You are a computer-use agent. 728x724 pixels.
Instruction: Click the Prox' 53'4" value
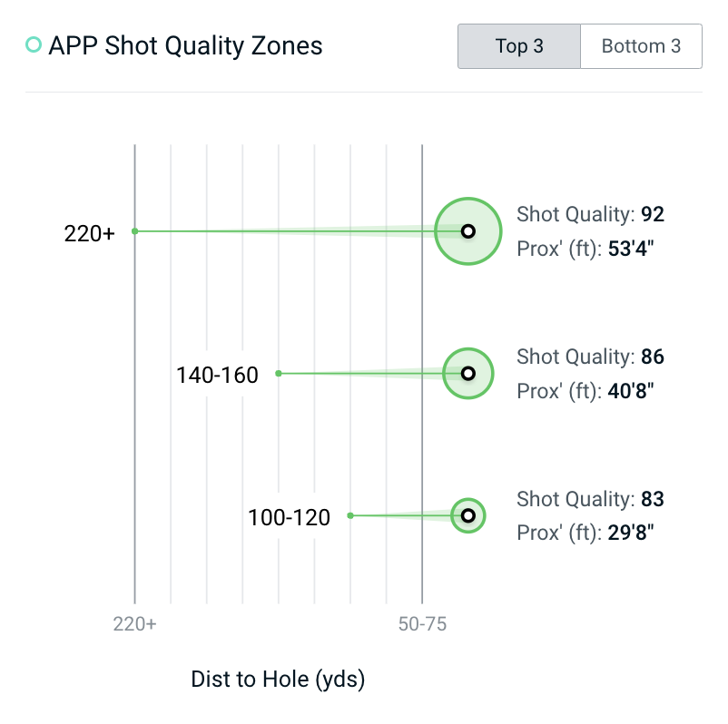(631, 249)
